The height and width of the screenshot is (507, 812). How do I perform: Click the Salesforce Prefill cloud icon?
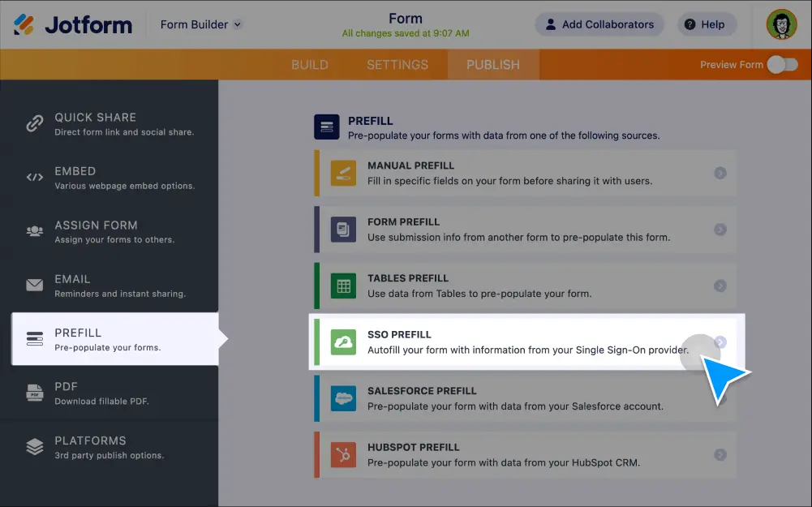click(343, 398)
